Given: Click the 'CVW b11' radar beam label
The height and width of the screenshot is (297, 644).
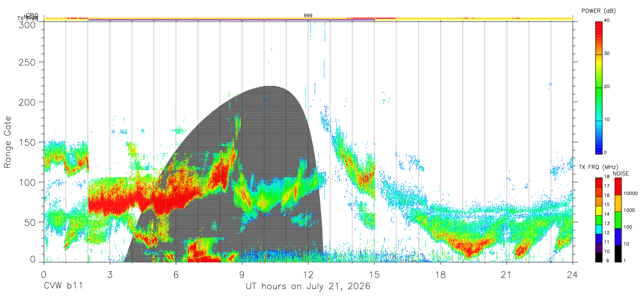Looking at the screenshot, I should click(62, 287).
